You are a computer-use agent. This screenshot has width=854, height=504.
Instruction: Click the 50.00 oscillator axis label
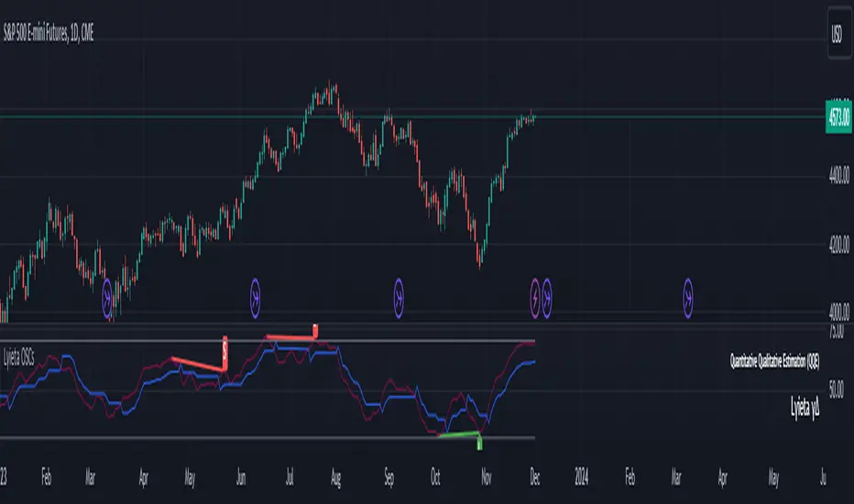point(836,389)
